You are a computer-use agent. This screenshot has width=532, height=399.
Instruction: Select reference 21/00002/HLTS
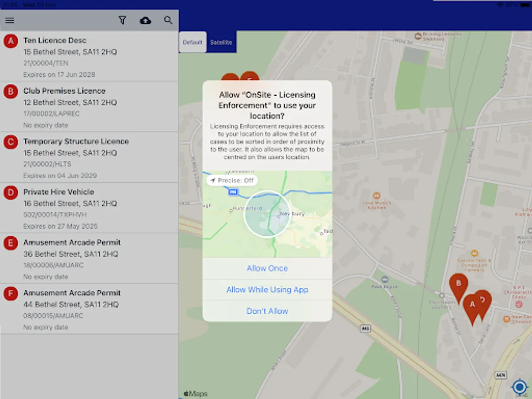pyautogui.click(x=47, y=164)
